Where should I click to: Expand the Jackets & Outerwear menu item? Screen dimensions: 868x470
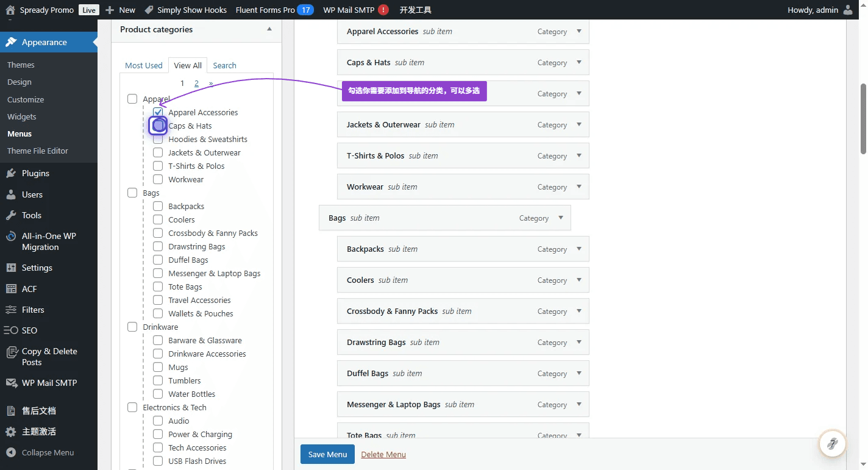pyautogui.click(x=578, y=124)
